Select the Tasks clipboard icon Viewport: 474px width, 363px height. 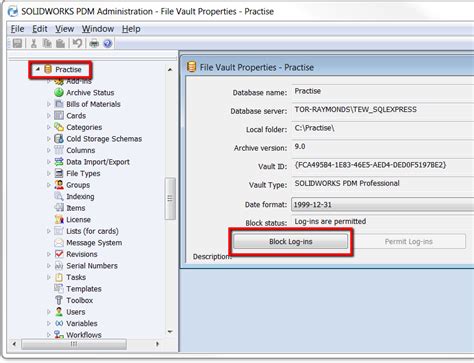pyautogui.click(x=59, y=277)
